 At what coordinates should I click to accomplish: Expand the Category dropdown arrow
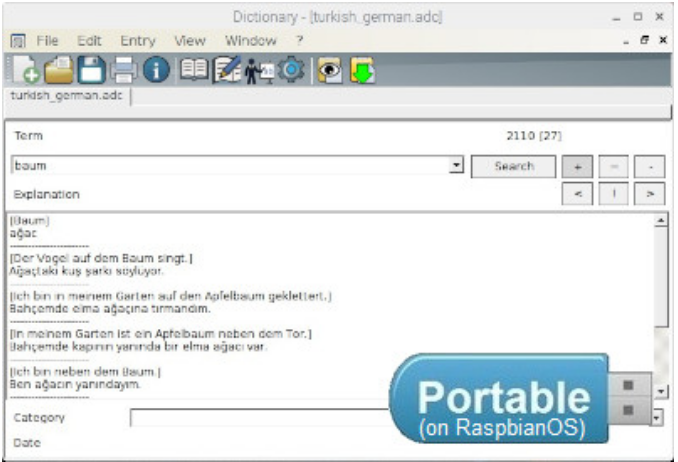click(657, 418)
